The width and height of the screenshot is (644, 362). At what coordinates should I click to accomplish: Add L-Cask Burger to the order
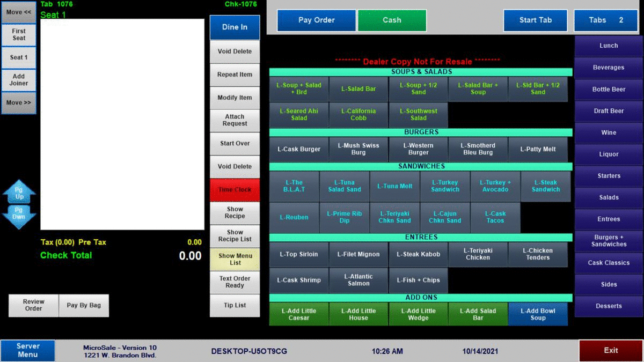[299, 150]
